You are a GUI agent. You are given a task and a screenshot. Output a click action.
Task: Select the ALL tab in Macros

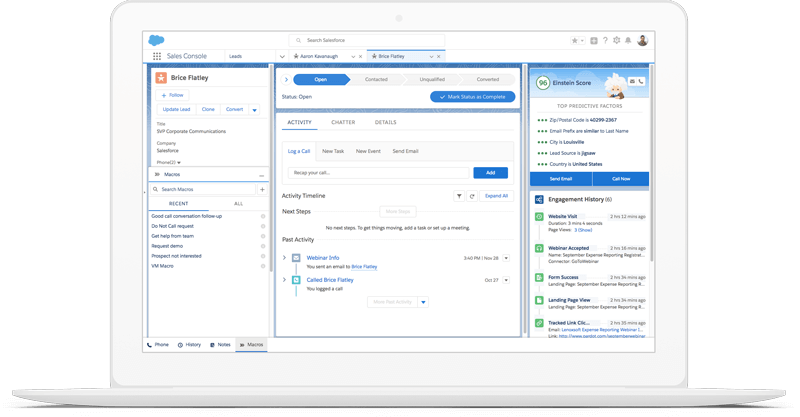point(238,203)
